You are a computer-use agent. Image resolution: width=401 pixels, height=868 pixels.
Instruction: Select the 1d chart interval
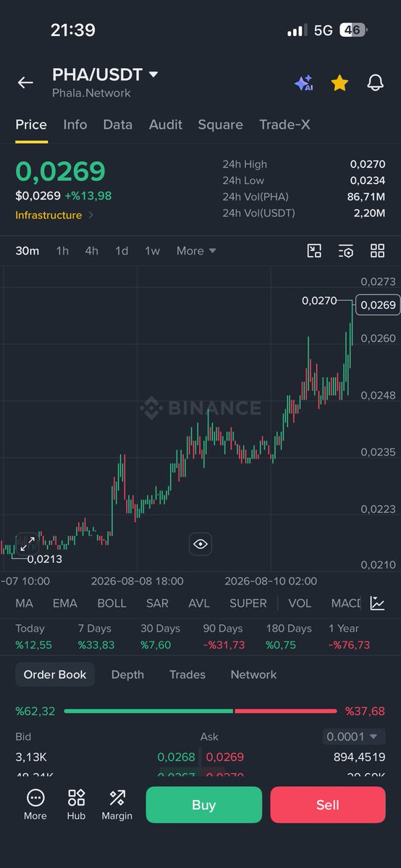tap(122, 251)
